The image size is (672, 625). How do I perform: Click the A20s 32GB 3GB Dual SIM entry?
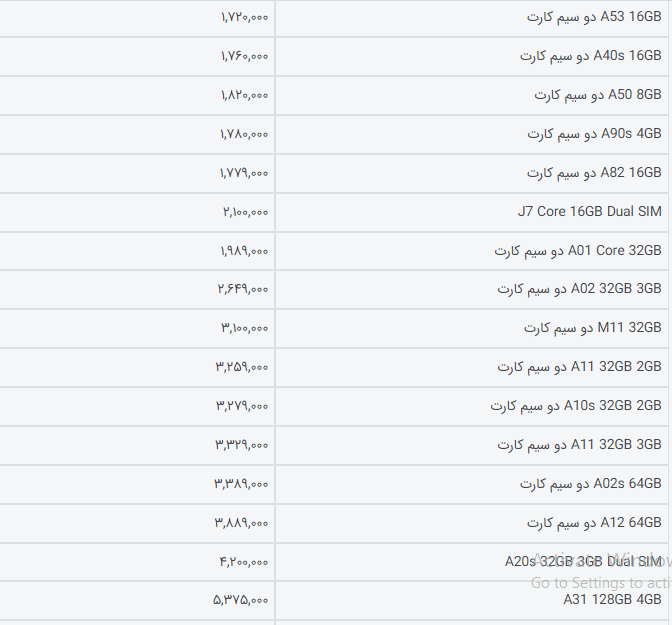[583, 562]
